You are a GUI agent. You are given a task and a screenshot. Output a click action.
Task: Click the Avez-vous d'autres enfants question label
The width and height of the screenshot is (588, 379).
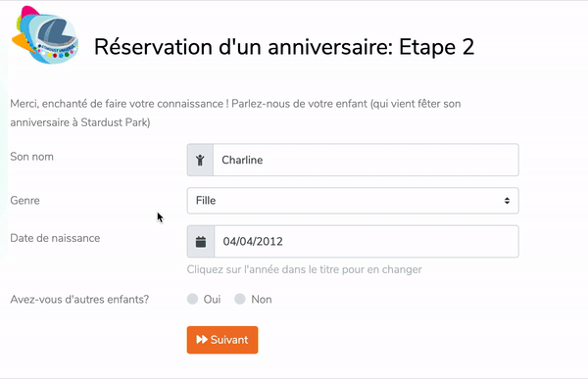point(79,300)
